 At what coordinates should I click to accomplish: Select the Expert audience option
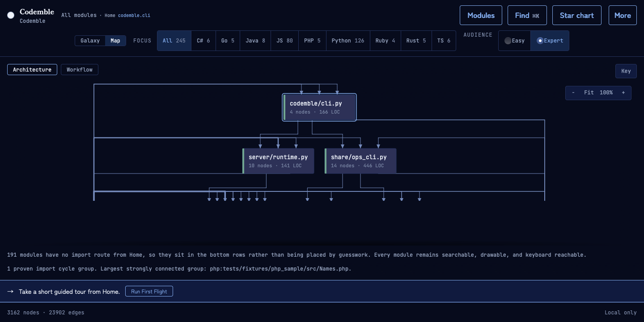click(550, 41)
